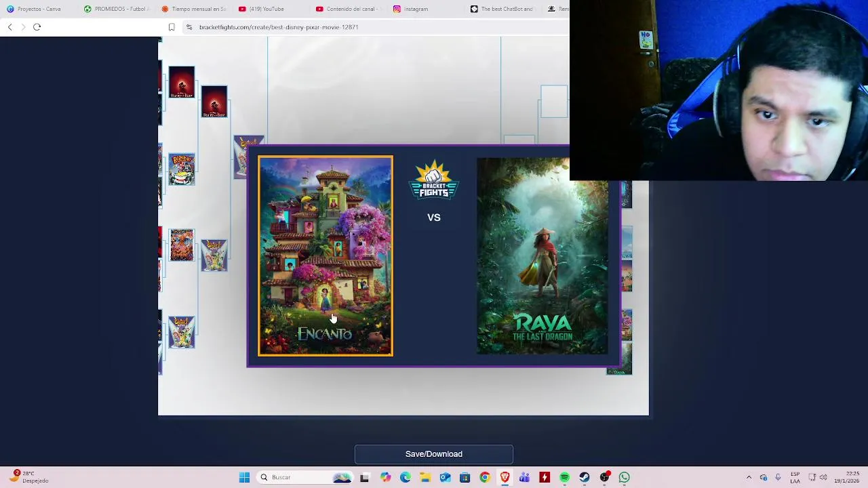Open the weather widget showing 28°C
Screen dimensions: 868x488
click(x=28, y=477)
